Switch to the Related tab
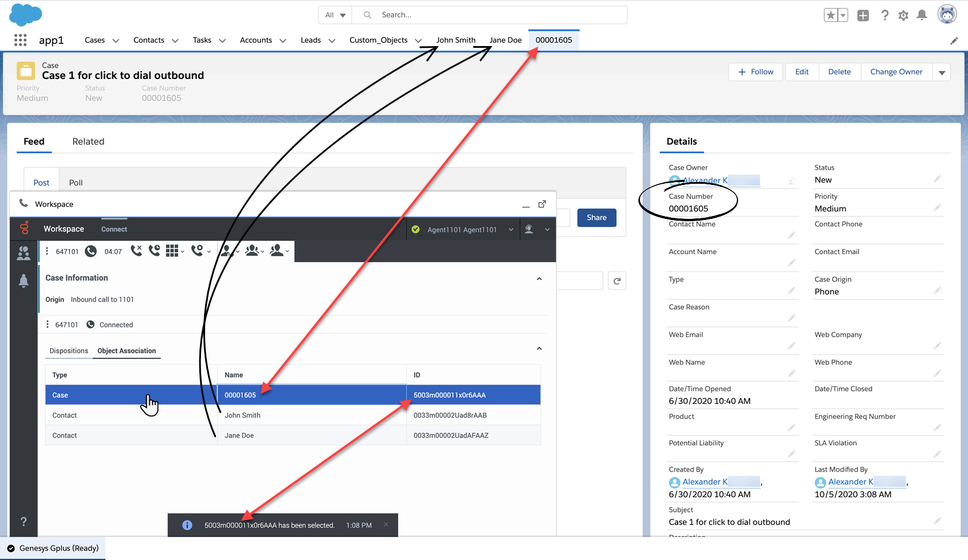Viewport: 968px width, 560px height. (x=88, y=142)
